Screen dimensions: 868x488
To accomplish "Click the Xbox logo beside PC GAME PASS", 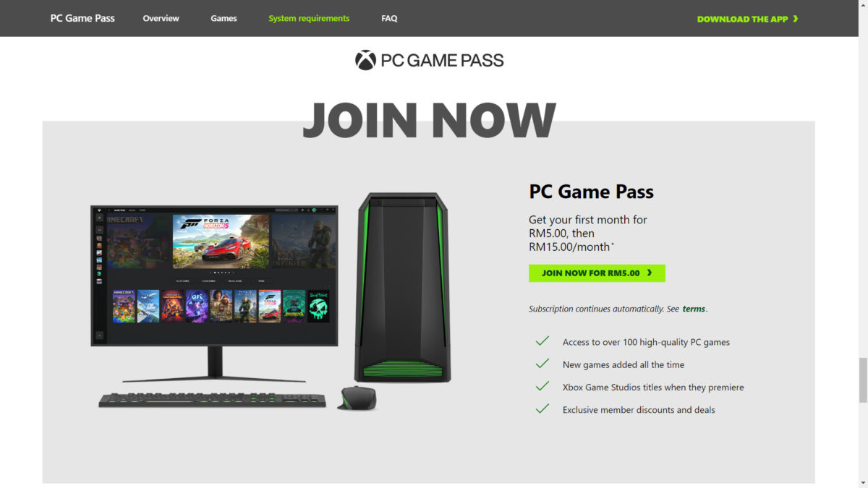I will 365,60.
